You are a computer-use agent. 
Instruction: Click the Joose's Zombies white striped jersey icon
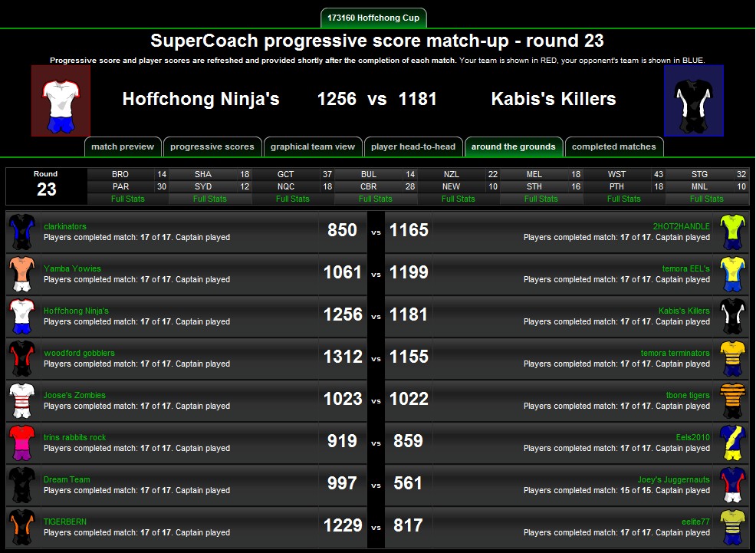(22, 400)
